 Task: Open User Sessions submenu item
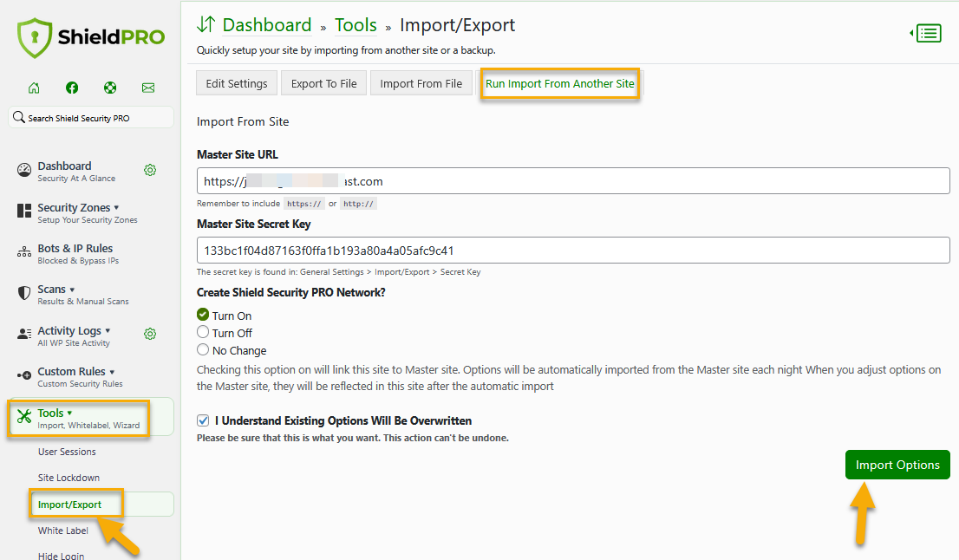(67, 452)
